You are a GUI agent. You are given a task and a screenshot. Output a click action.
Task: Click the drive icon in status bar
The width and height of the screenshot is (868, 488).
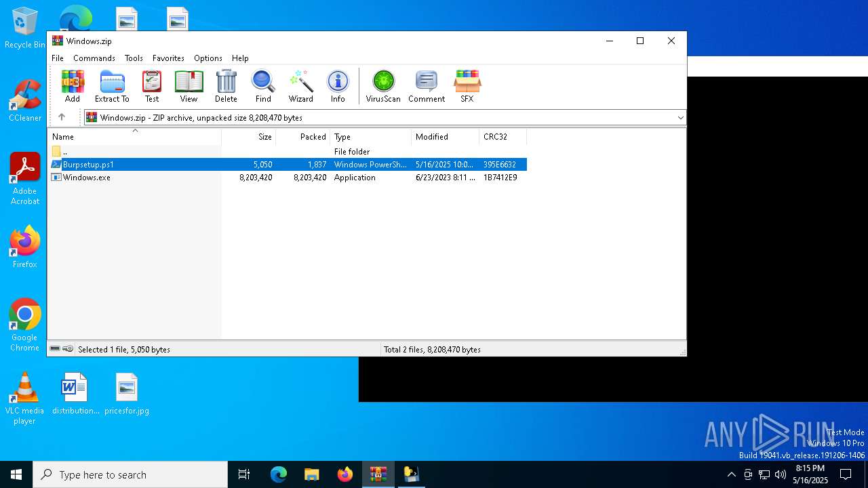click(x=55, y=349)
